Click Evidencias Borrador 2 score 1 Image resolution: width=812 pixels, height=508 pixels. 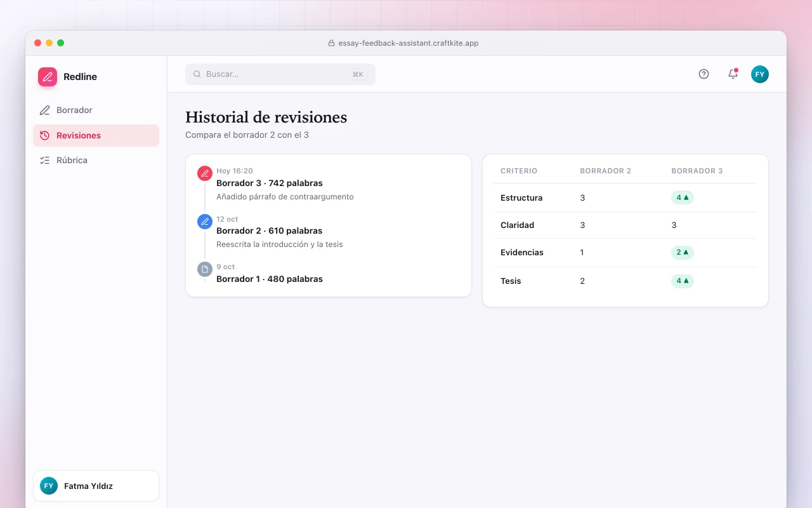pos(582,253)
